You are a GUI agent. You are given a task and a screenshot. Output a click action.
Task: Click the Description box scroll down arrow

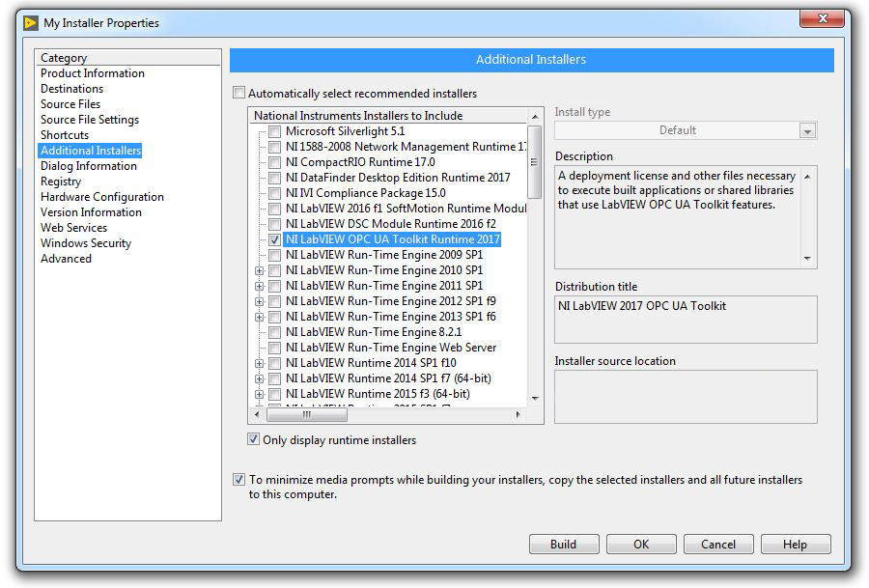tap(807, 259)
